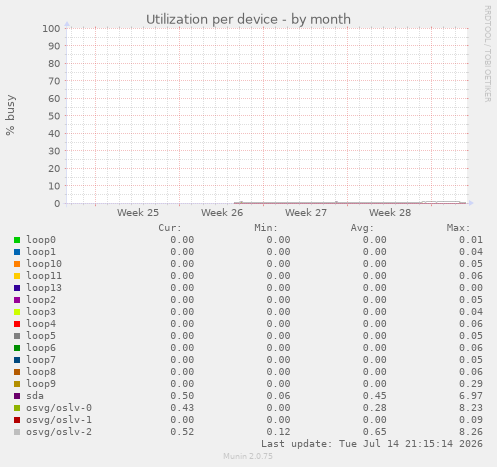Click the loop7 navy legend swatch
The image size is (497, 467).
click(x=17, y=360)
